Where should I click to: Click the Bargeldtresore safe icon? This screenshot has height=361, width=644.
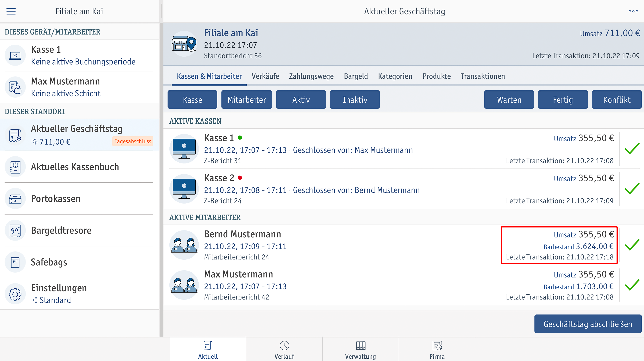click(15, 231)
